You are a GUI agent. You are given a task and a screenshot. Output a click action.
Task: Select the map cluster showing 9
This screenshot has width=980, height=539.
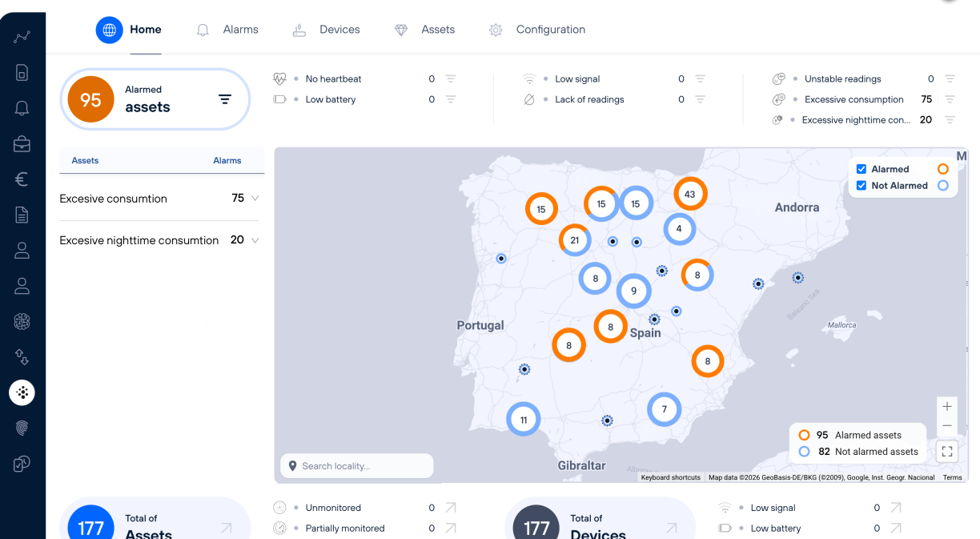[x=633, y=291]
